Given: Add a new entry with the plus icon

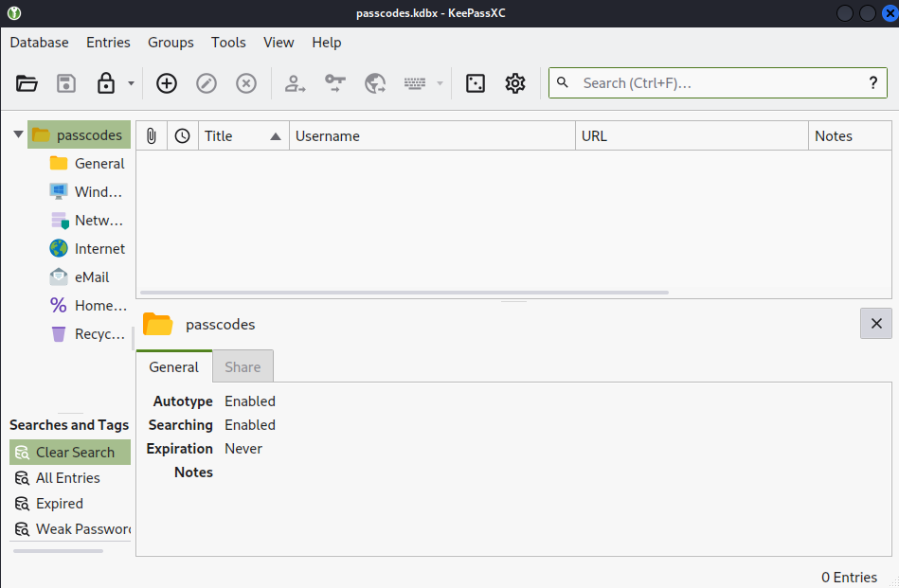Looking at the screenshot, I should point(167,83).
